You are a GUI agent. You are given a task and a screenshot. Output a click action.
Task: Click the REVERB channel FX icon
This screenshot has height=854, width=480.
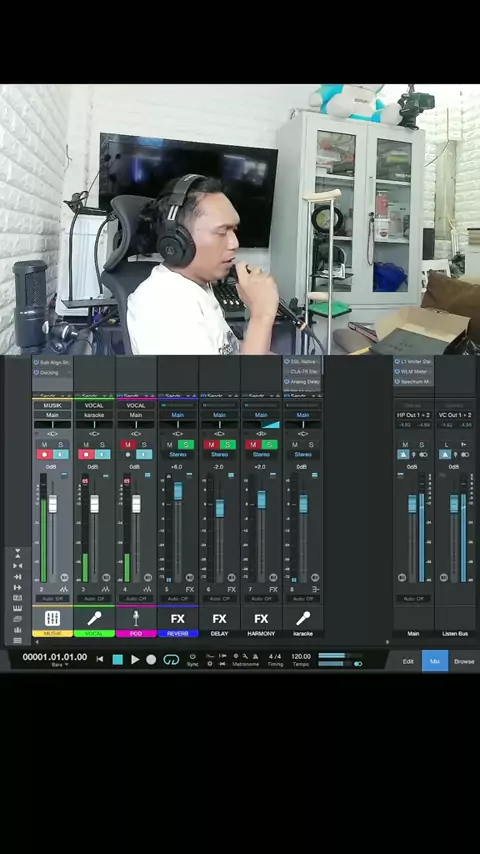tap(178, 618)
